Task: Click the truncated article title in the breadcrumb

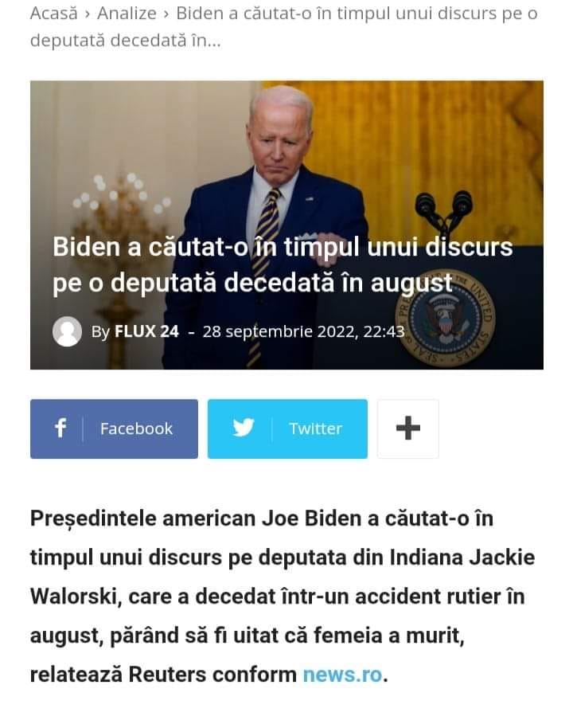Action: click(283, 27)
